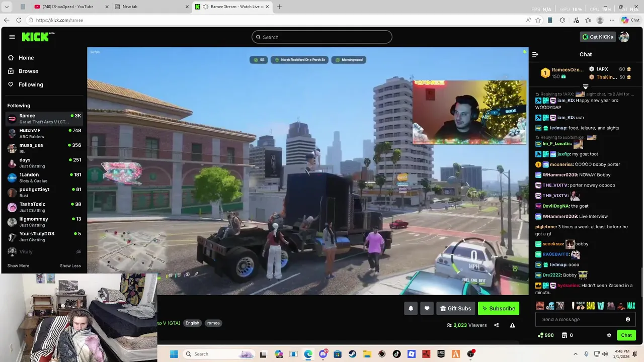This screenshot has width=644, height=362.
Task: Open File Explorer from the taskbar
Action: (367, 354)
